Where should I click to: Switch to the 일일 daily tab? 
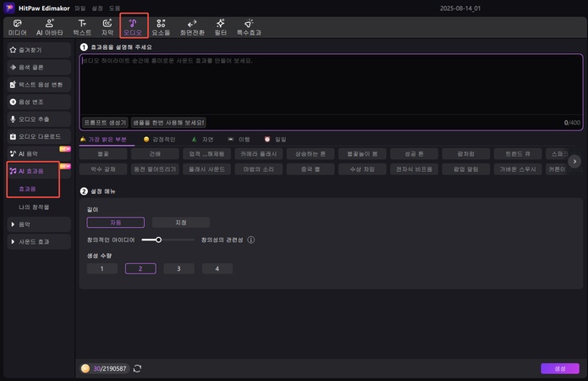click(x=275, y=139)
